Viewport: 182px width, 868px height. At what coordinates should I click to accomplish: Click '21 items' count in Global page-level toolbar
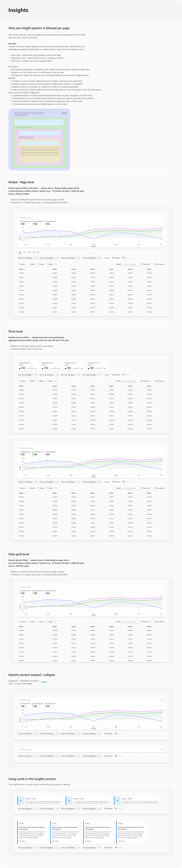pyautogui.click(x=118, y=264)
